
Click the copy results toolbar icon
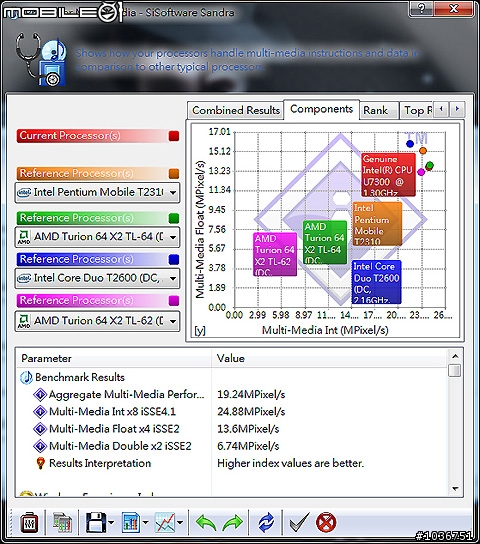(x=62, y=522)
